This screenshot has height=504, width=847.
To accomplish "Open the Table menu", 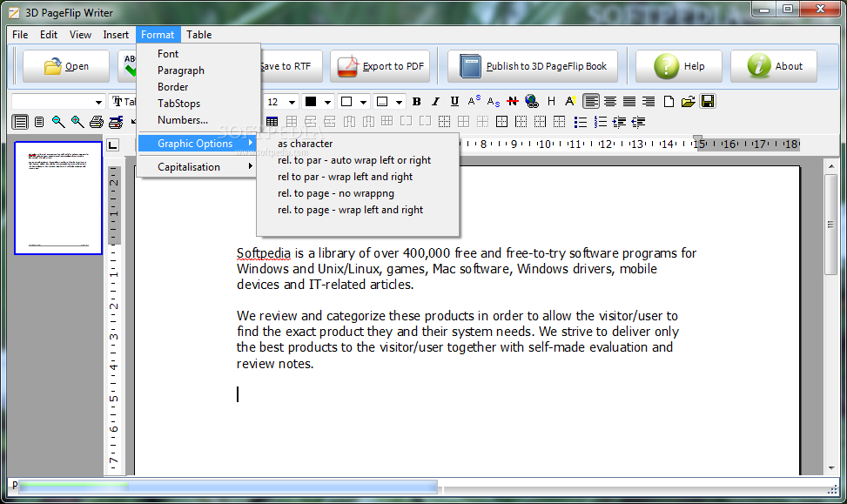I will click(198, 35).
